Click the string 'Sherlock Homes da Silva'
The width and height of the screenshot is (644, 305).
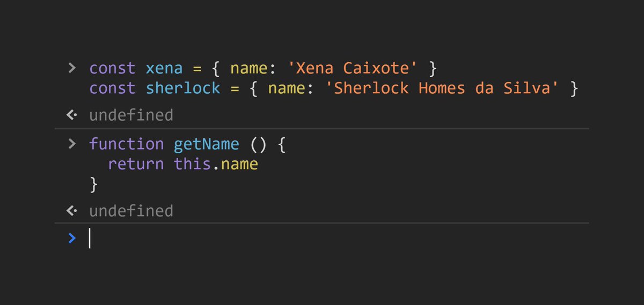coord(442,88)
